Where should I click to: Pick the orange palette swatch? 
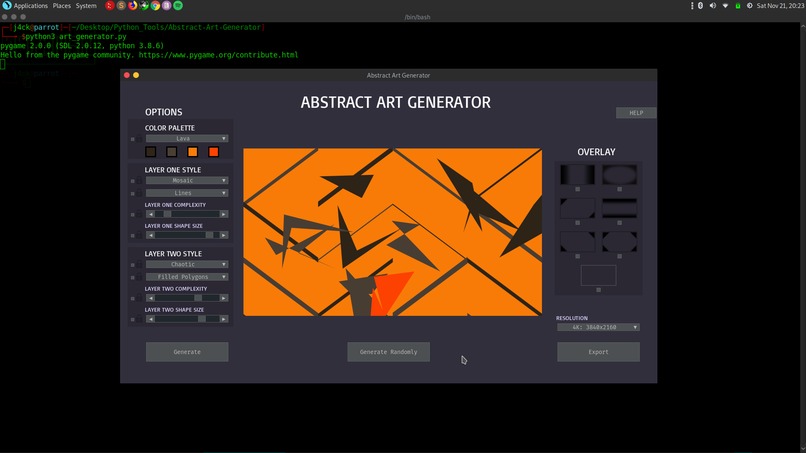193,152
